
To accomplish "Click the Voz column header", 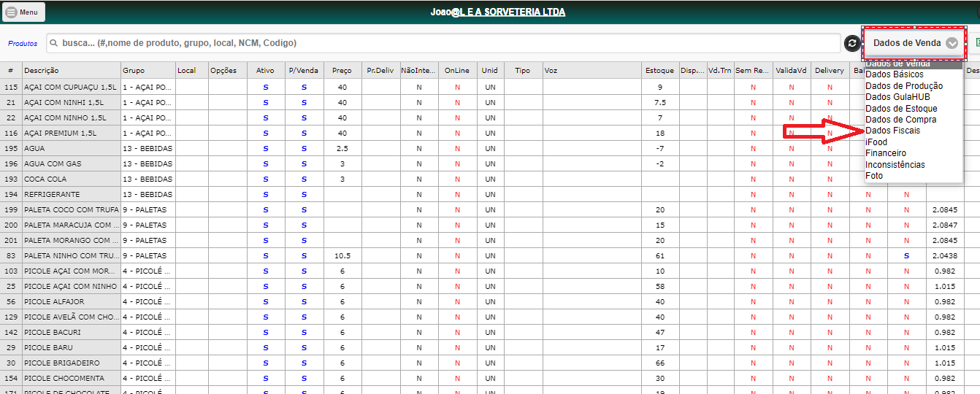I will click(x=592, y=71).
